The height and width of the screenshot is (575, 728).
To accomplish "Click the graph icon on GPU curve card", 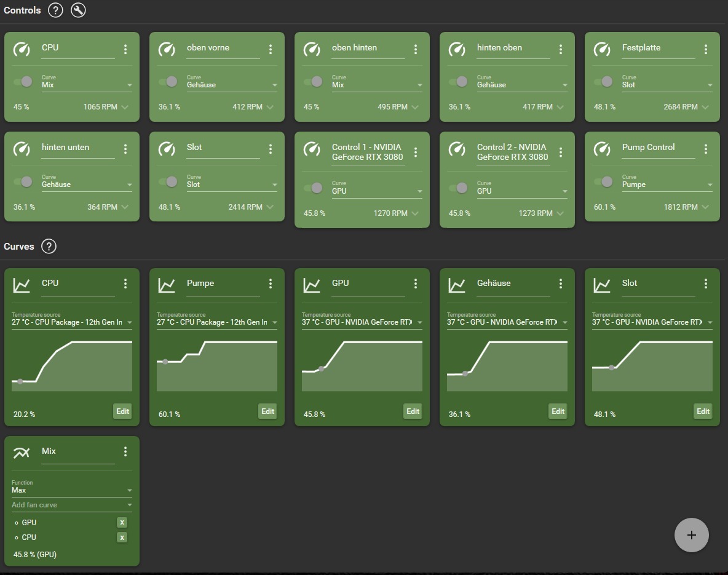I will click(312, 285).
